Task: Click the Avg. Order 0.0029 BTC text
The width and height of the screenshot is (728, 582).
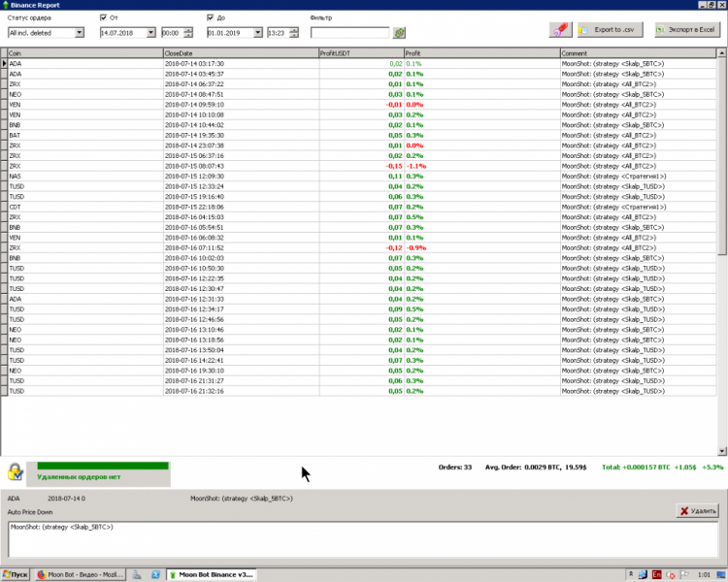Action: (x=536, y=468)
